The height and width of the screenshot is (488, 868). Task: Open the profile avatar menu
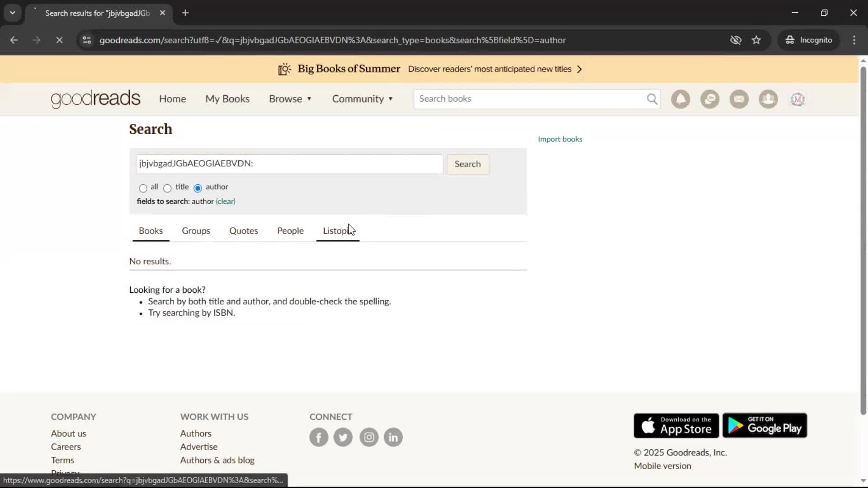tap(797, 99)
